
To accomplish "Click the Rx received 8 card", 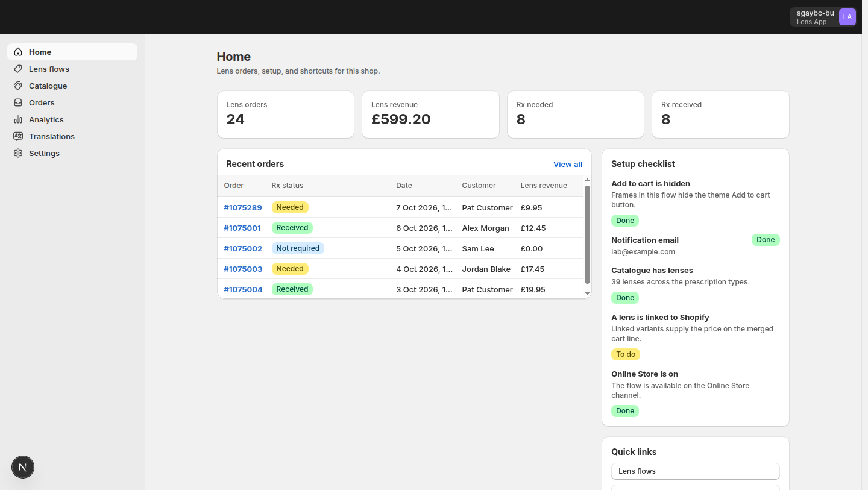I will pos(720,115).
